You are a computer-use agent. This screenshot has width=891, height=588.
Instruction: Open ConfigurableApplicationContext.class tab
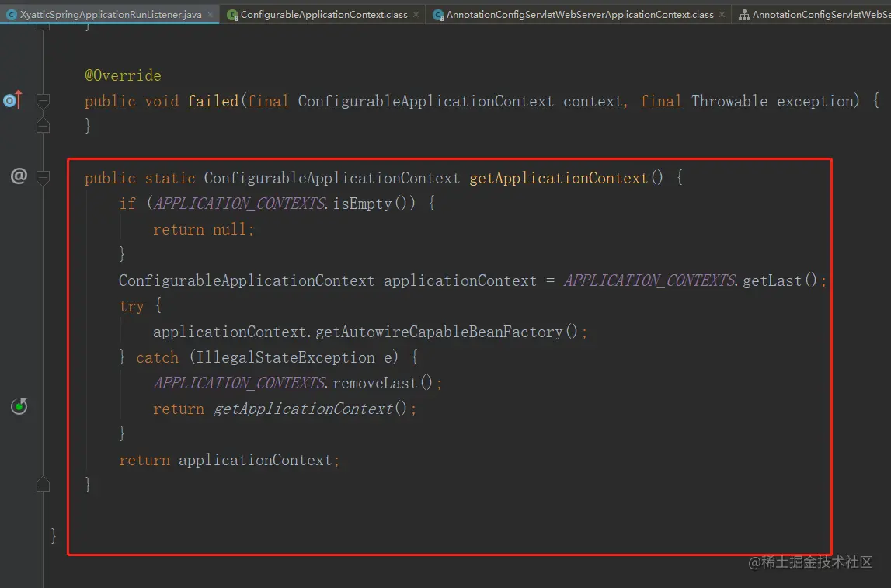(323, 14)
